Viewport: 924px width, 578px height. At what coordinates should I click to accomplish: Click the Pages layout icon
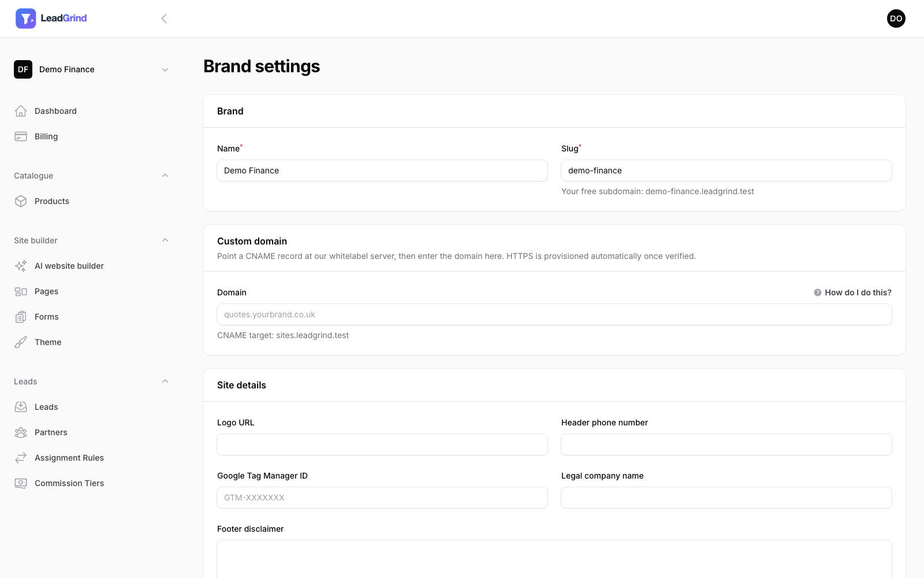21,291
